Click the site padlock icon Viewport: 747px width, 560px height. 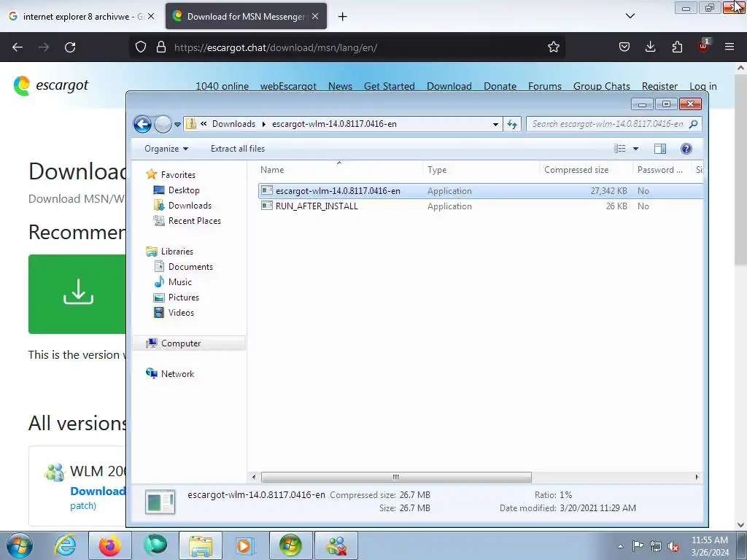coord(161,47)
